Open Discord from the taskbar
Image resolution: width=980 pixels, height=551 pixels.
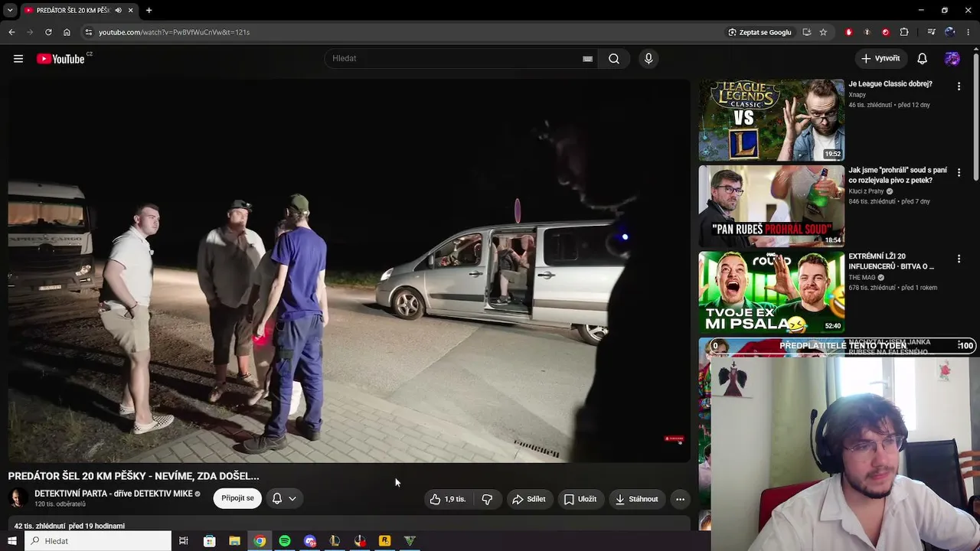(310, 541)
